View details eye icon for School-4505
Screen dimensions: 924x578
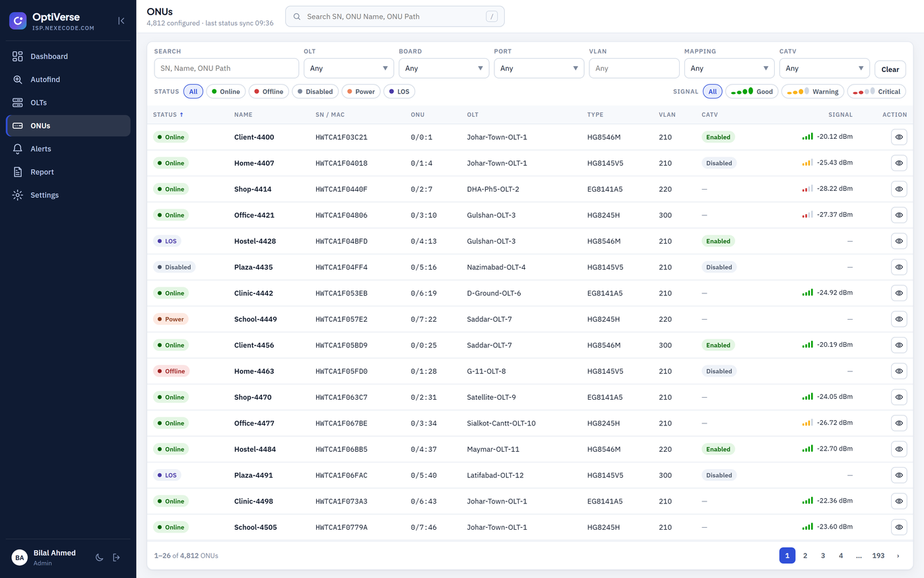(899, 527)
